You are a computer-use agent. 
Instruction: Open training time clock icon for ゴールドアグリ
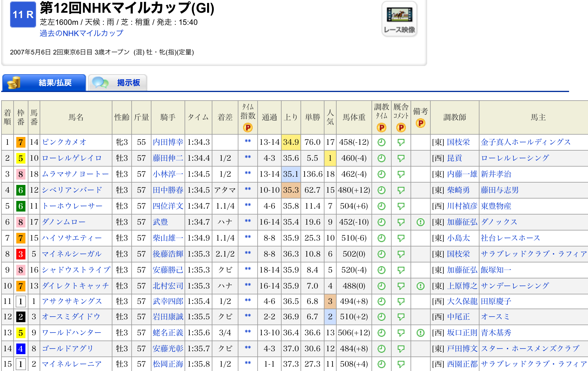click(x=382, y=349)
